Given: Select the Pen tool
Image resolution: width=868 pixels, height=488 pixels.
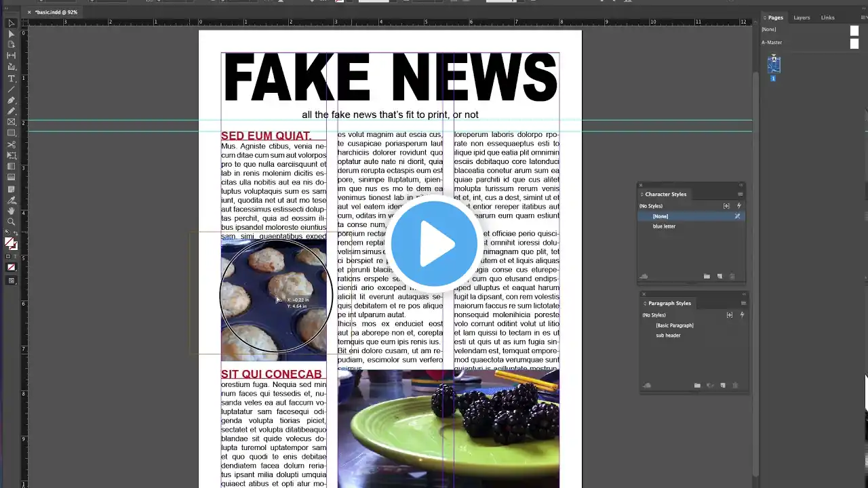Looking at the screenshot, I should pos(12,100).
